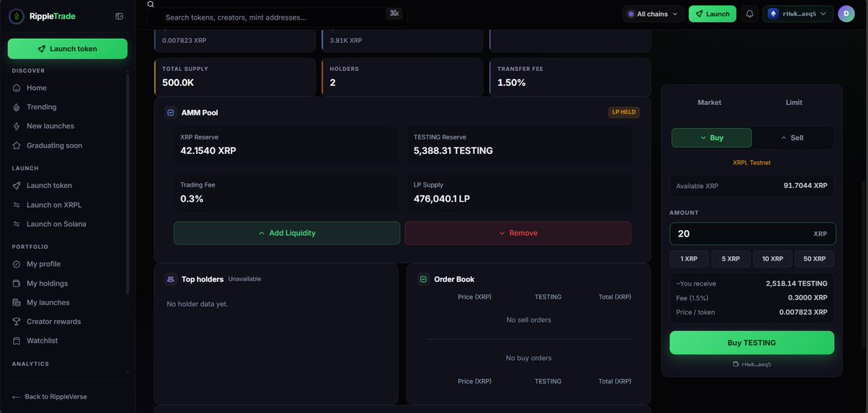The height and width of the screenshot is (413, 868).
Task: Click the Remove liquidity button
Action: 518,233
